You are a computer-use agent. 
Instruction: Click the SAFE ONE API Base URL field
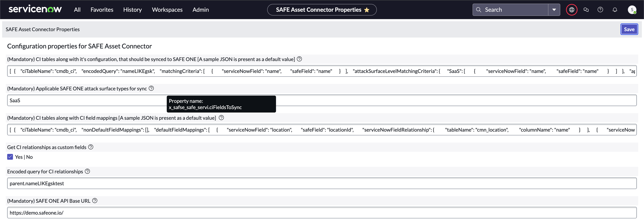pos(322,213)
